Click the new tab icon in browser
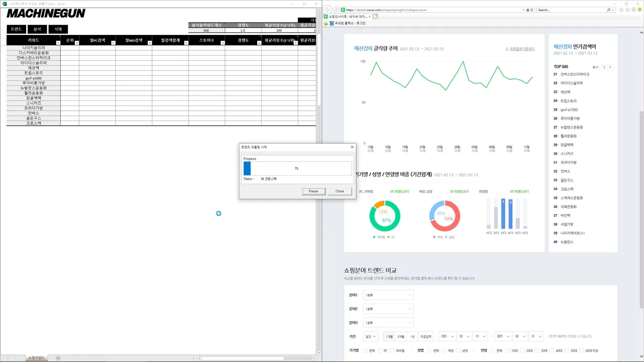 point(376,16)
